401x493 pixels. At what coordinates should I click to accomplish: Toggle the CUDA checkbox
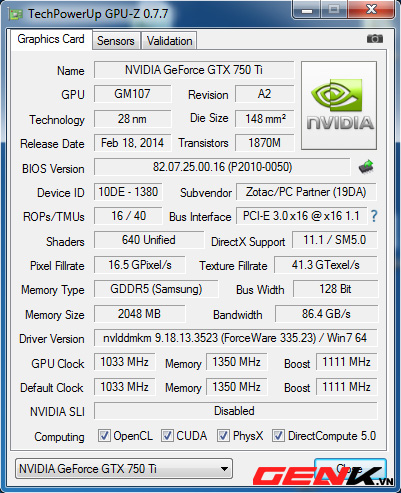point(167,435)
